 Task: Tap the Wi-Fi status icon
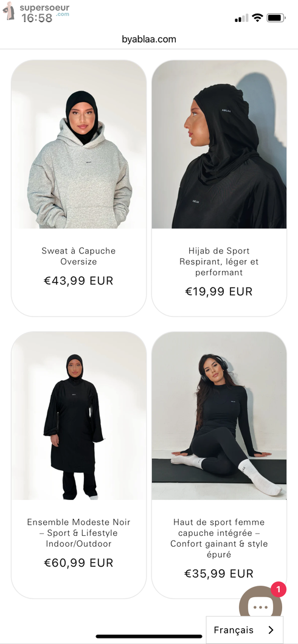point(258,18)
